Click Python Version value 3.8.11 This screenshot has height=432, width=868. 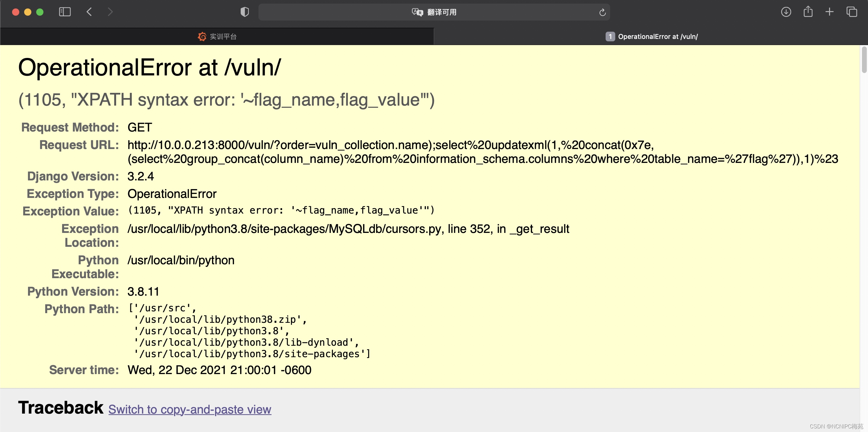[x=143, y=291]
